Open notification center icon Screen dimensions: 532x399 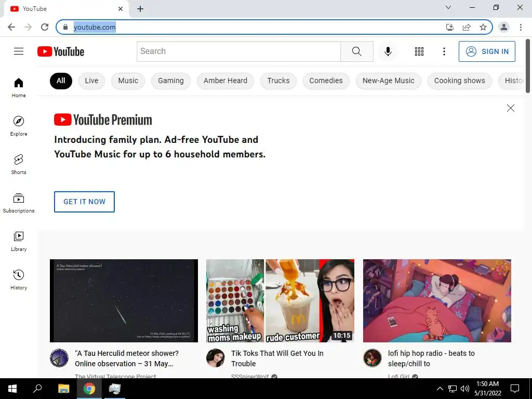click(x=515, y=389)
